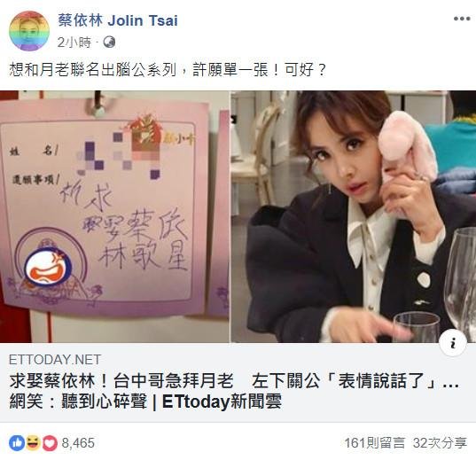Open the 求娶蔡依林 article headline
The width and height of the screenshot is (476, 460).
(234, 381)
